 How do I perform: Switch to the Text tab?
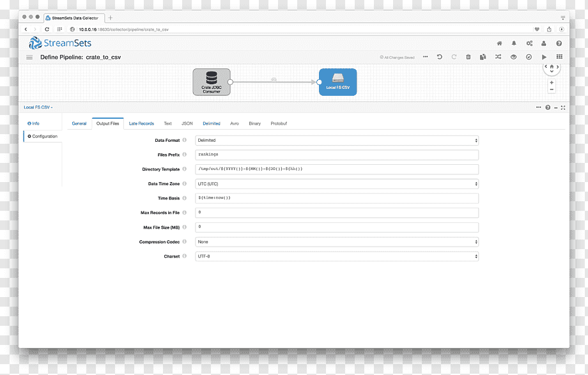(167, 123)
